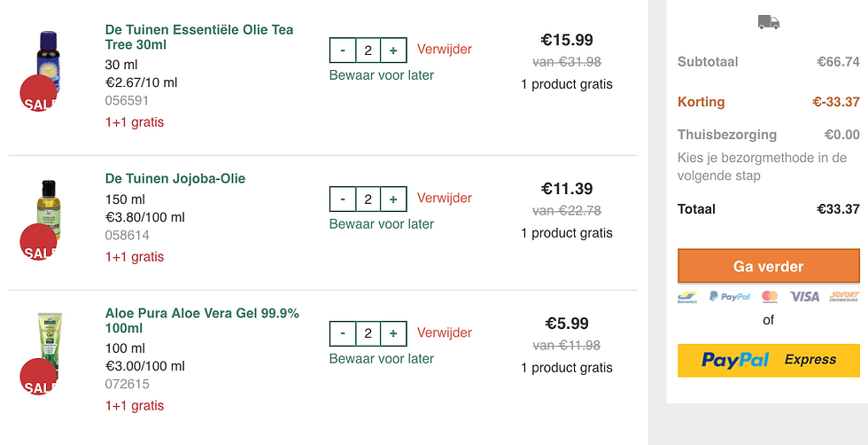
Task: Pay with PayPal Express button
Action: click(x=769, y=360)
